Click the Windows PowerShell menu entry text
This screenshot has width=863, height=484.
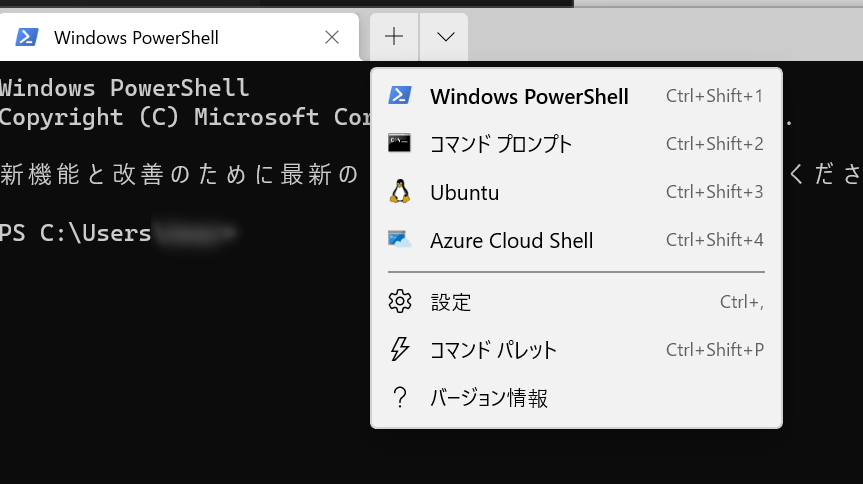(529, 96)
